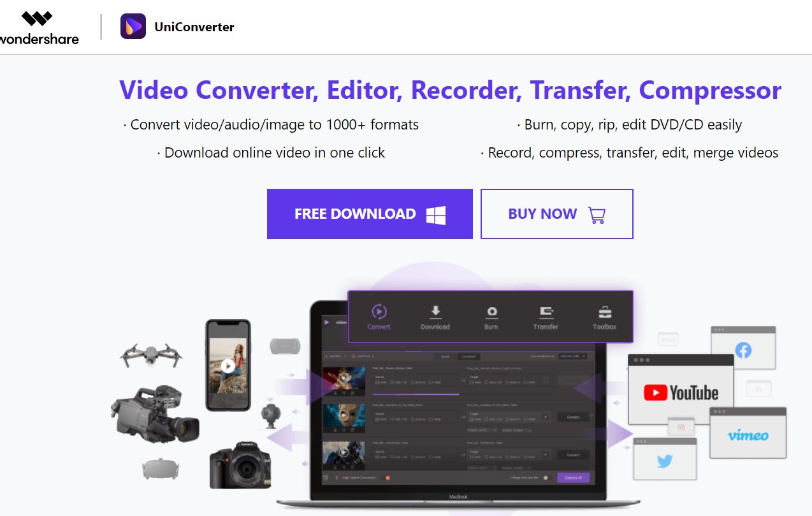Play the Groot video thumbnail
Screen dimensions: 812x516
click(x=344, y=415)
